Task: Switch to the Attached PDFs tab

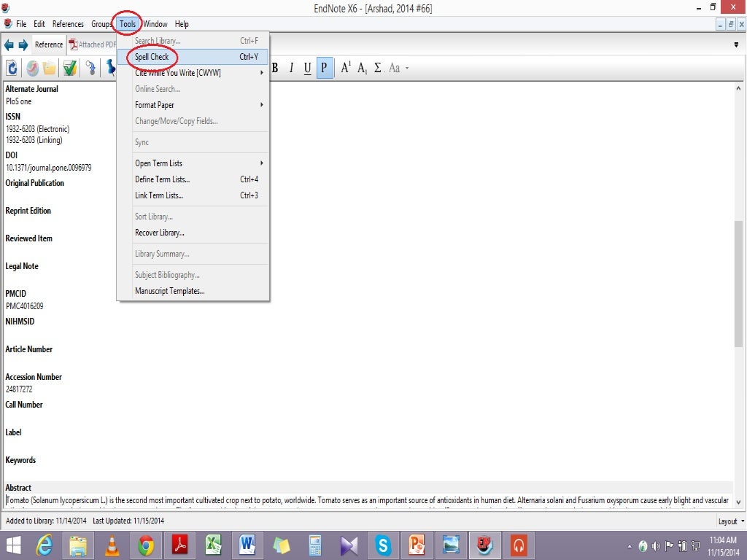Action: coord(93,44)
